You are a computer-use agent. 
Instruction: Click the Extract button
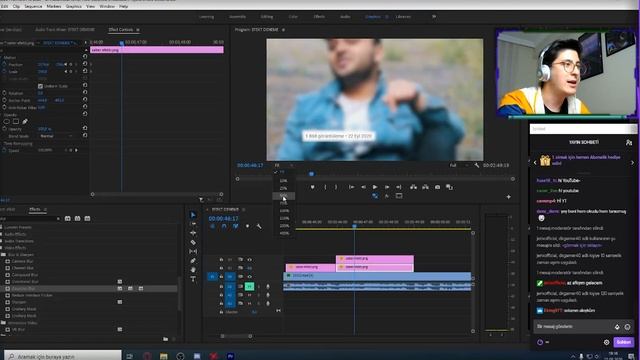tap(425, 187)
